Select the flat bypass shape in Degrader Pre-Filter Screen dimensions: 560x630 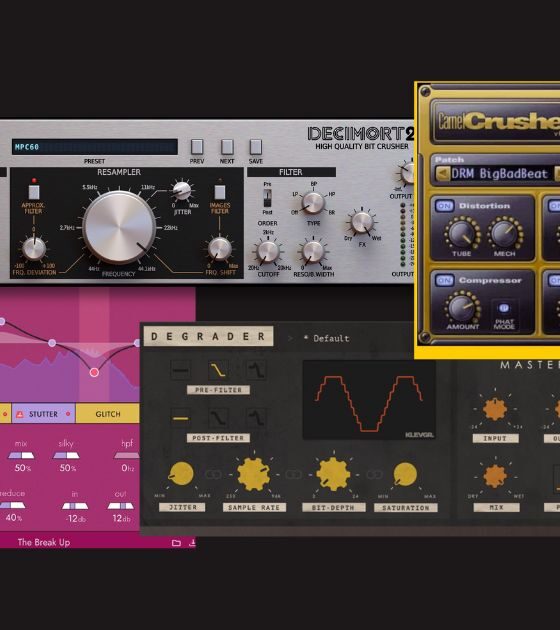[181, 370]
